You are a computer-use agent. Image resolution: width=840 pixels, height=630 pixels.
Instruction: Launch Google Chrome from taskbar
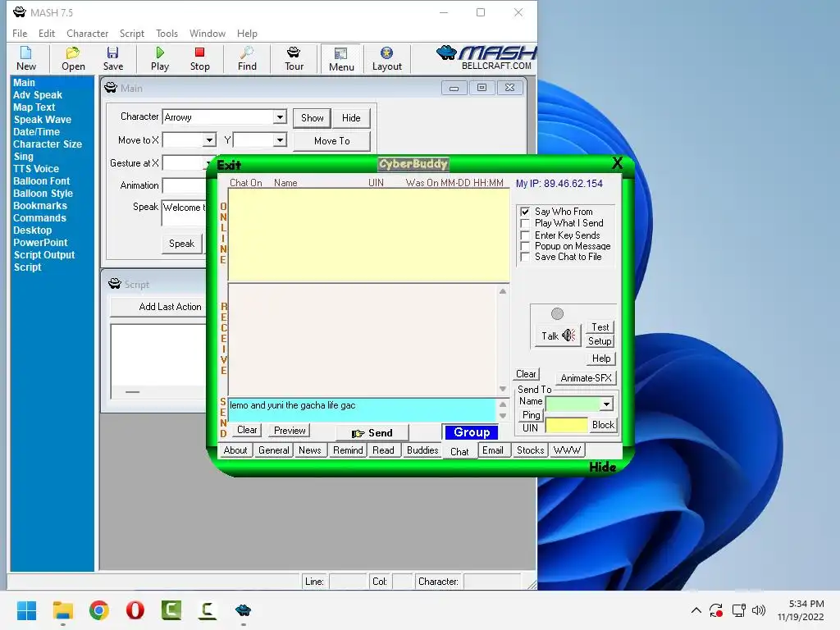pyautogui.click(x=99, y=610)
